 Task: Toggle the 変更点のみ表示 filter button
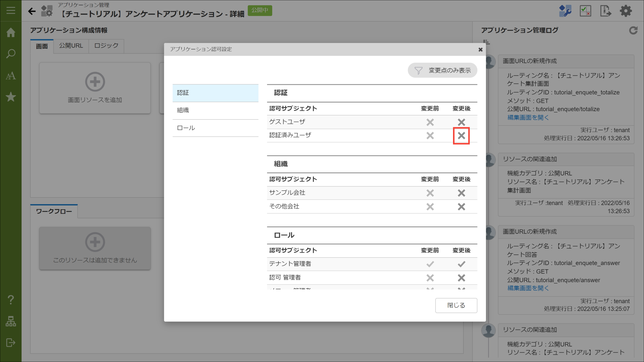[x=442, y=70]
